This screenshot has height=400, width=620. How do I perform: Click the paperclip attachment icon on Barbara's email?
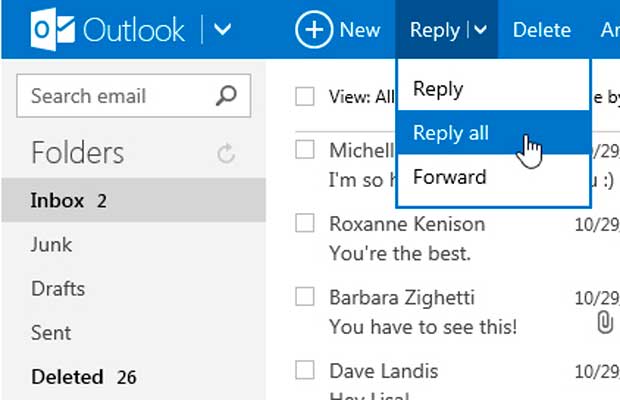pyautogui.click(x=605, y=322)
